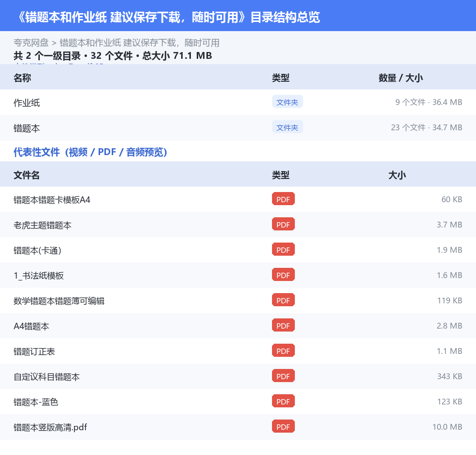This screenshot has width=476, height=455.
Task: Click the 343 KB size cell
Action: [x=450, y=376]
